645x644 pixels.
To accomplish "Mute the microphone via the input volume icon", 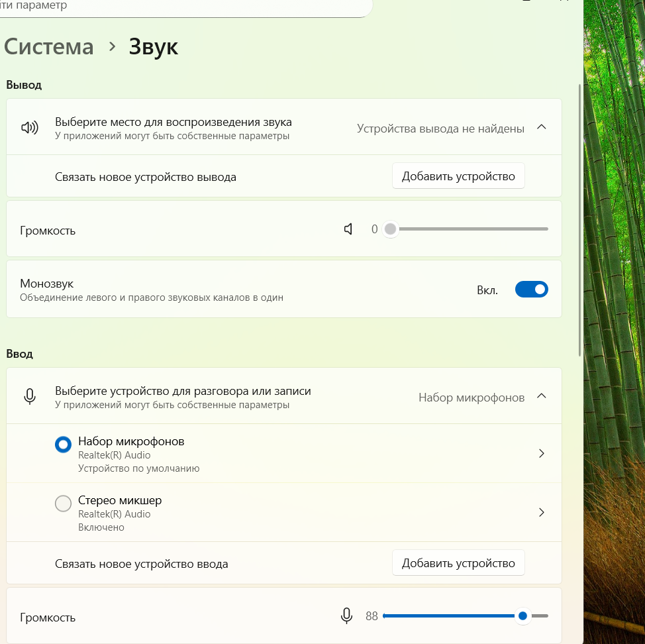I will click(x=347, y=616).
